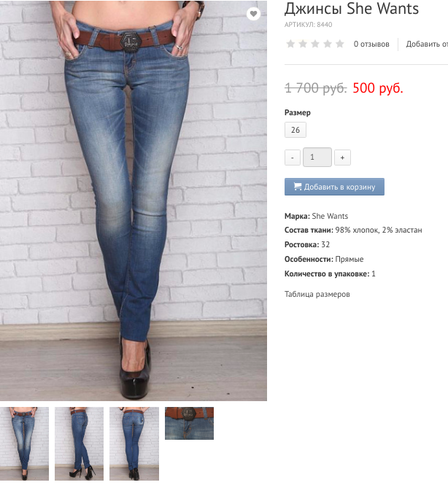This screenshot has width=448, height=485.
Task: View front full-length jeans thumbnail
Action: coord(24,443)
